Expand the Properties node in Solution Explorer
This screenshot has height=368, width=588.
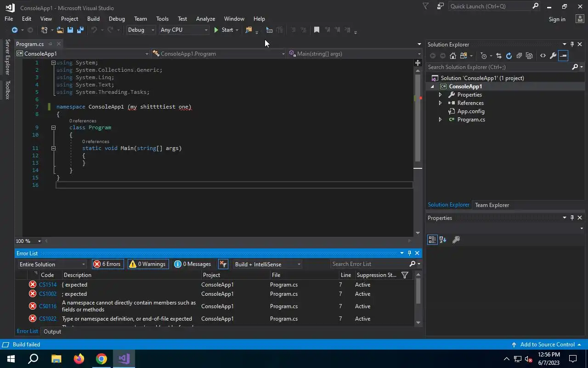[440, 95]
